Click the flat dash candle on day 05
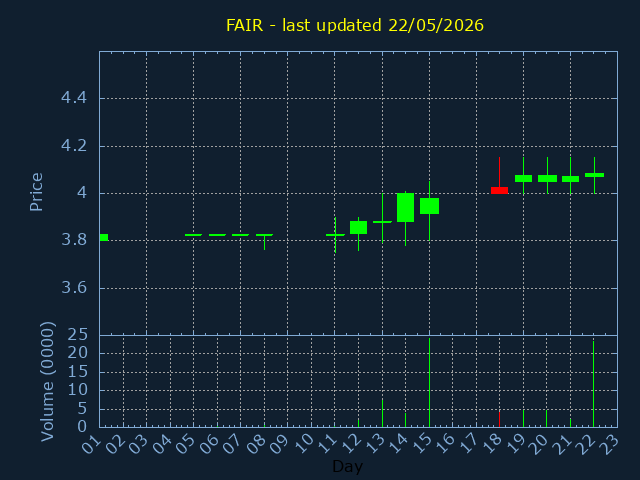This screenshot has height=480, width=640. tap(193, 235)
